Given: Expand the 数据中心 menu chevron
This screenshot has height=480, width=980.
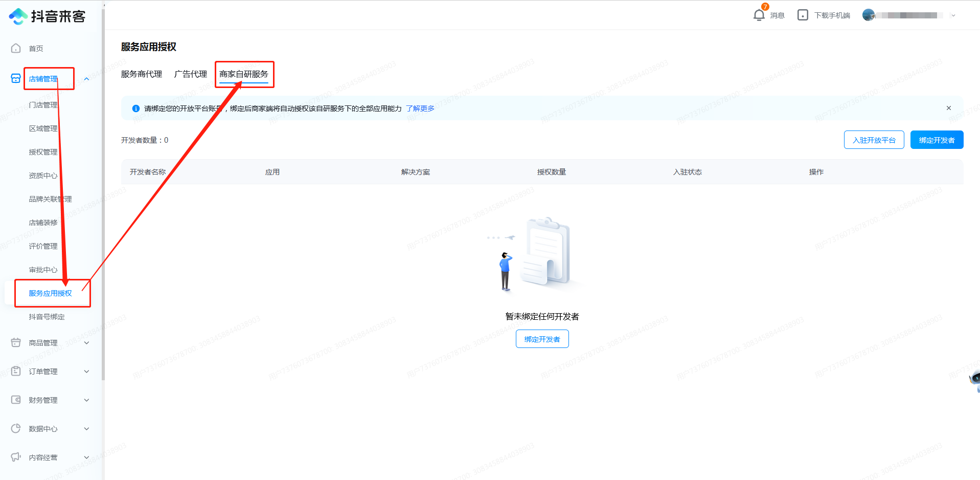Looking at the screenshot, I should [86, 429].
